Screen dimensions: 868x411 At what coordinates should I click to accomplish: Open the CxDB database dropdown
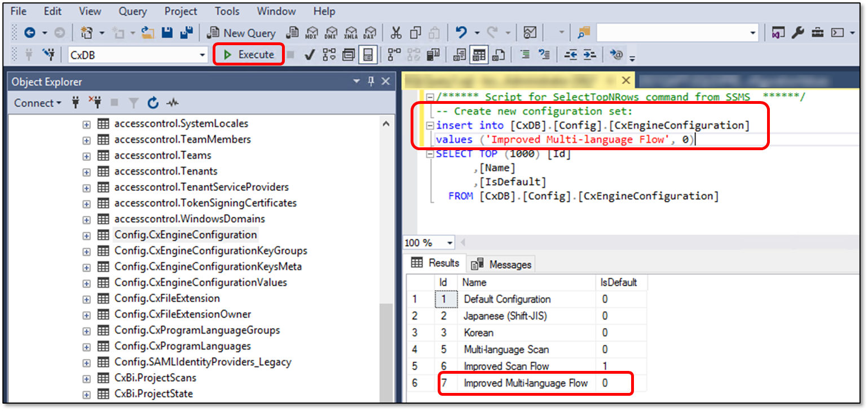click(x=203, y=55)
